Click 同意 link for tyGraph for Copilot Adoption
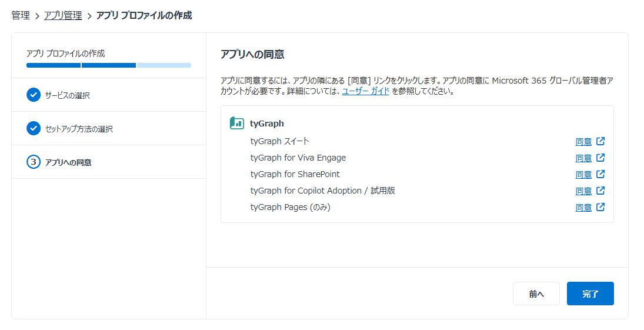 583,191
